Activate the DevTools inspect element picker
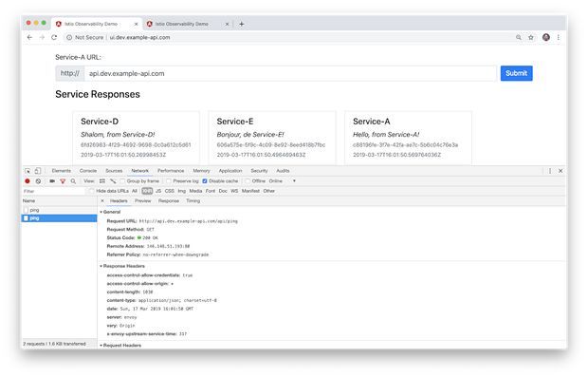 (x=28, y=171)
